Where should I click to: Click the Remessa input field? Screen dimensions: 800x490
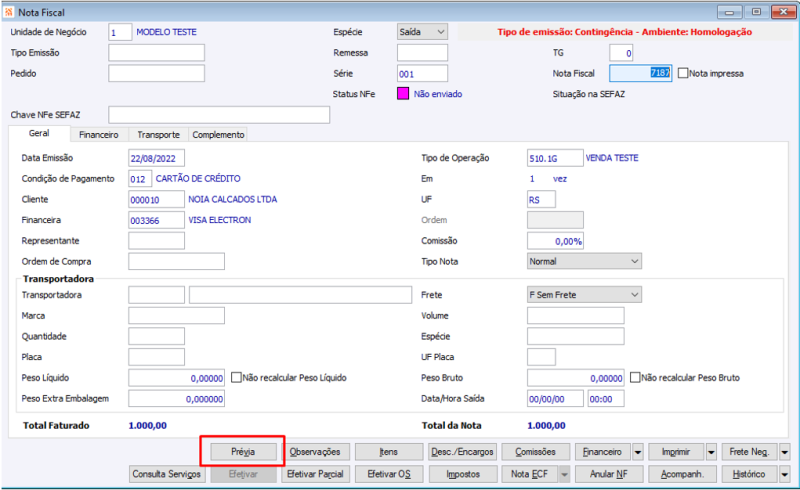coord(422,53)
